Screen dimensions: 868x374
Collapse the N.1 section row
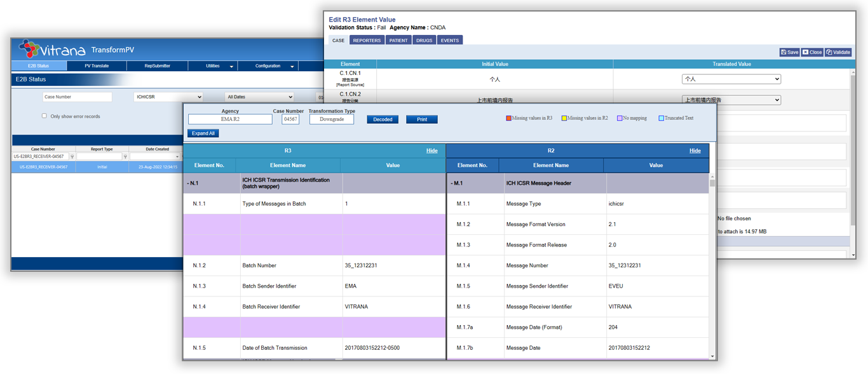coord(189,183)
